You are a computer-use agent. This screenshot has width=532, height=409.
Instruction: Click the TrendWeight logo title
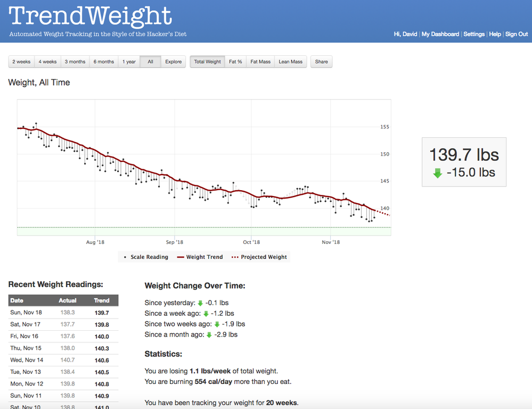click(90, 16)
